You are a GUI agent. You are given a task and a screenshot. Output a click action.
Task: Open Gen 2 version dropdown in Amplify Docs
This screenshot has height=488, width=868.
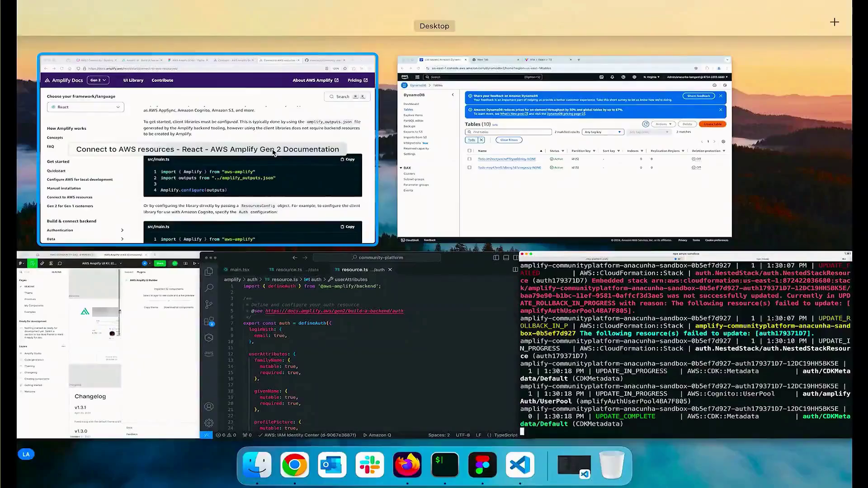click(98, 80)
